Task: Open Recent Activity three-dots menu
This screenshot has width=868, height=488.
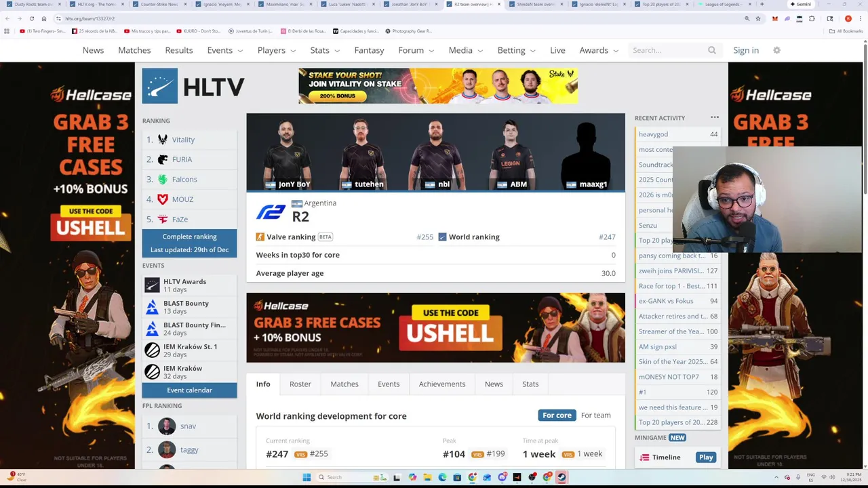Action: tap(715, 117)
